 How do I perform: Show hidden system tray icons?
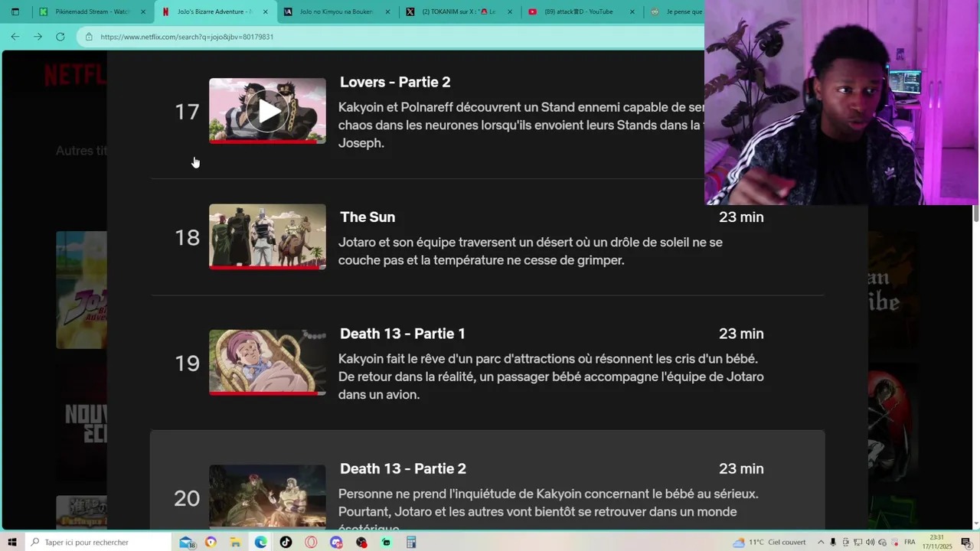pyautogui.click(x=821, y=542)
